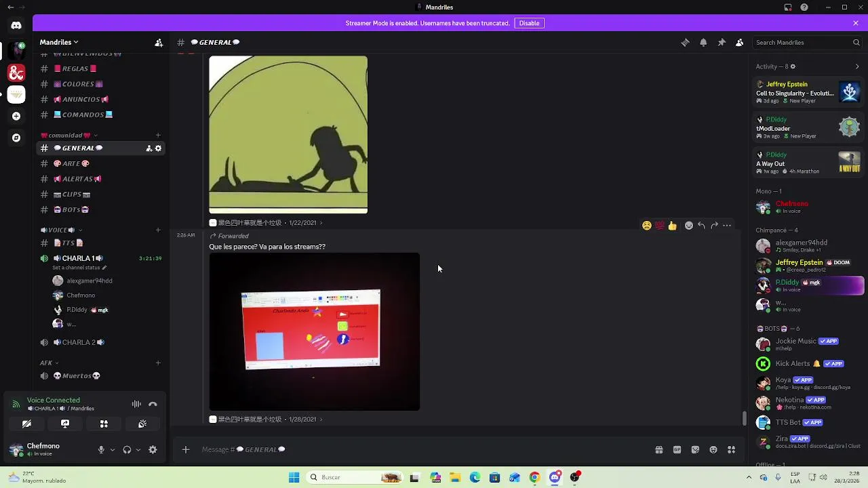868x488 pixels.
Task: Reply to the message arrow icon
Action: 701,226
